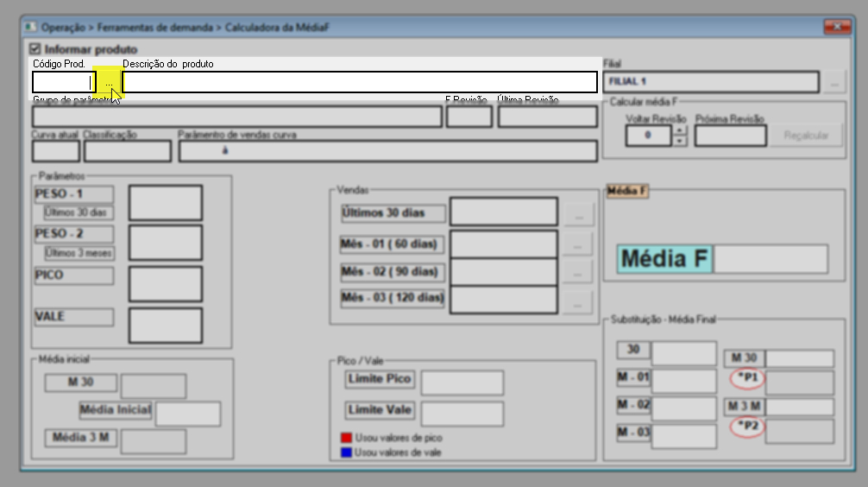The height and width of the screenshot is (487, 868).
Task: Click the Voltar Revisão number field
Action: point(648,136)
